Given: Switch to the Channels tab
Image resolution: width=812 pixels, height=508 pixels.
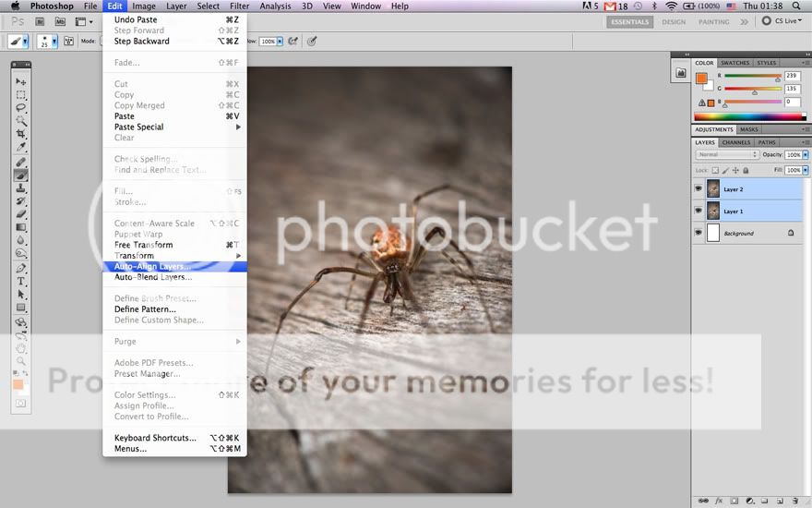Looking at the screenshot, I should 735,142.
